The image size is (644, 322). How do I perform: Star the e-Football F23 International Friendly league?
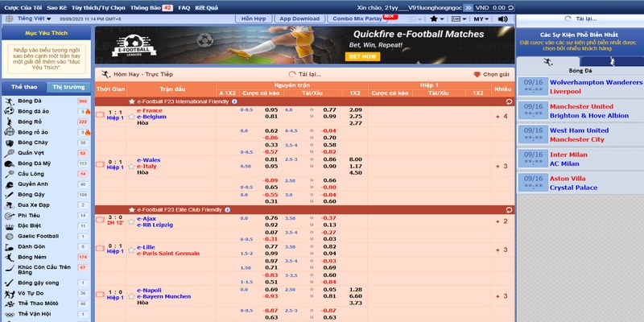(x=131, y=101)
